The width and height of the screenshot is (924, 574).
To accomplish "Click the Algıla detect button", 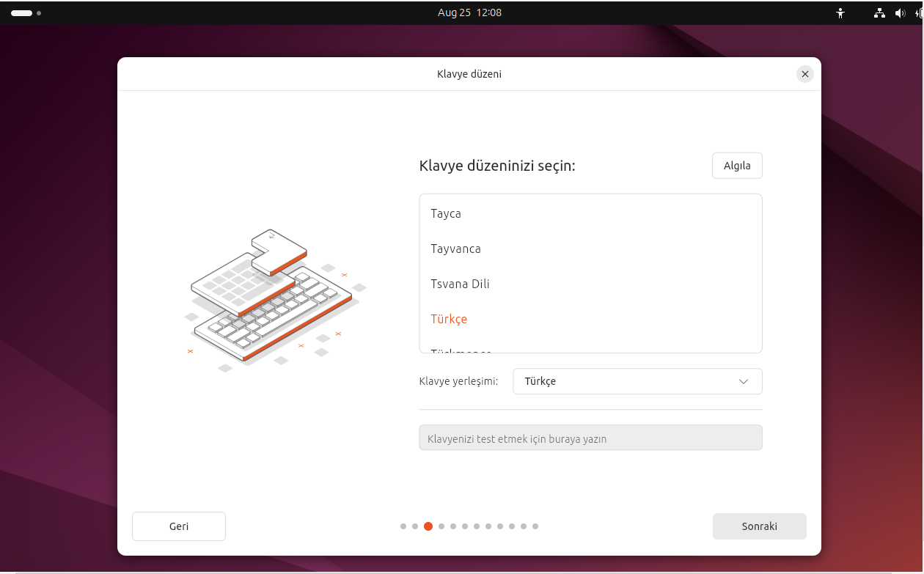I will click(737, 166).
